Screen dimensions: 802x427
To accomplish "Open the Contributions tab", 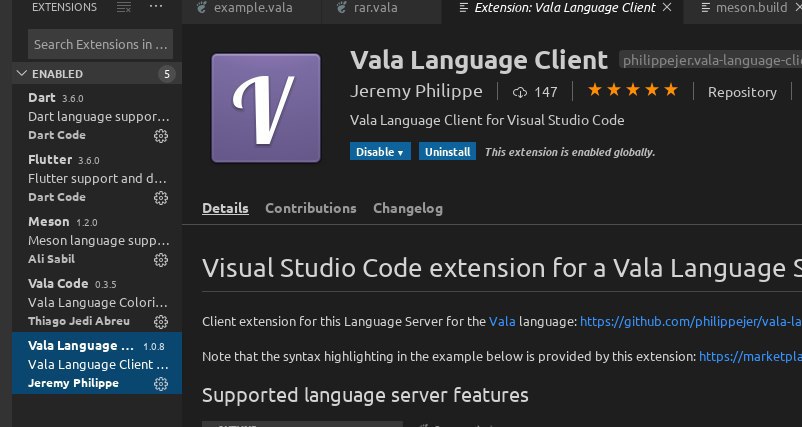I will 311,208.
